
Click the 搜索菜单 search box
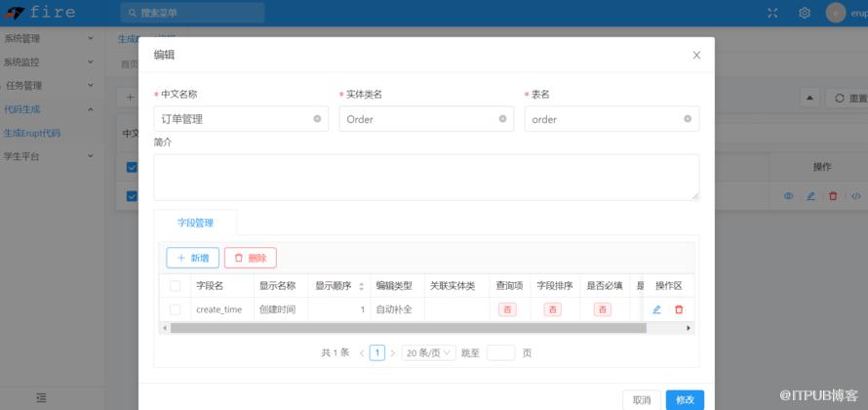click(192, 13)
